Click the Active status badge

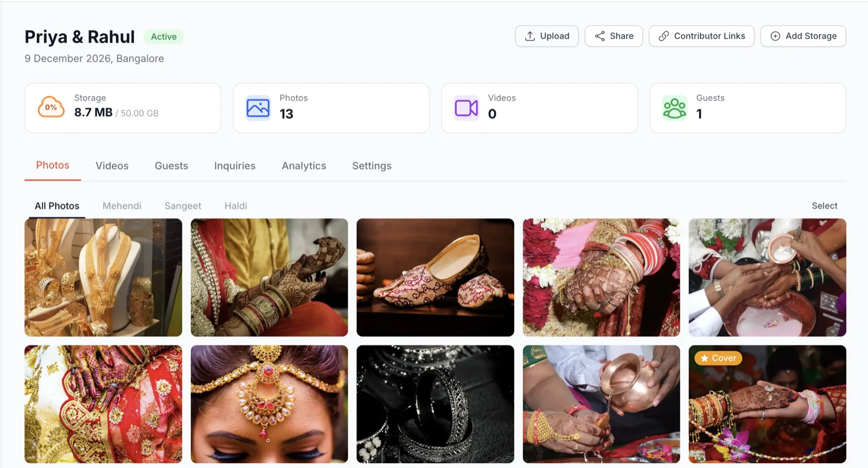tap(163, 36)
